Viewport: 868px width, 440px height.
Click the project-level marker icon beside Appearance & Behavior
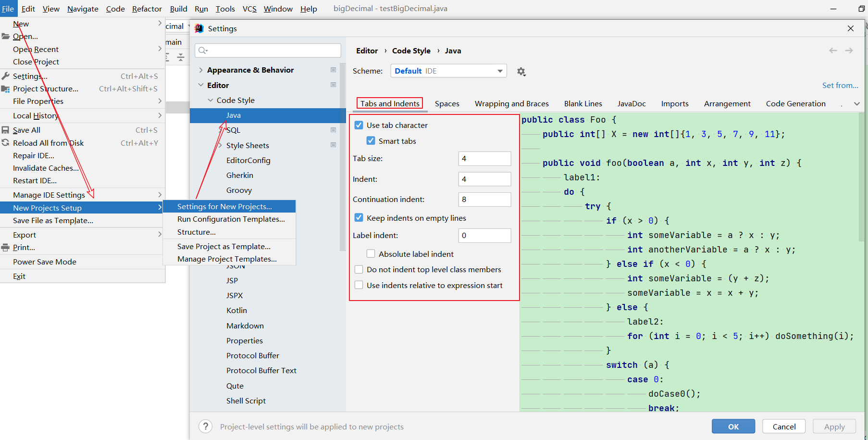click(333, 70)
